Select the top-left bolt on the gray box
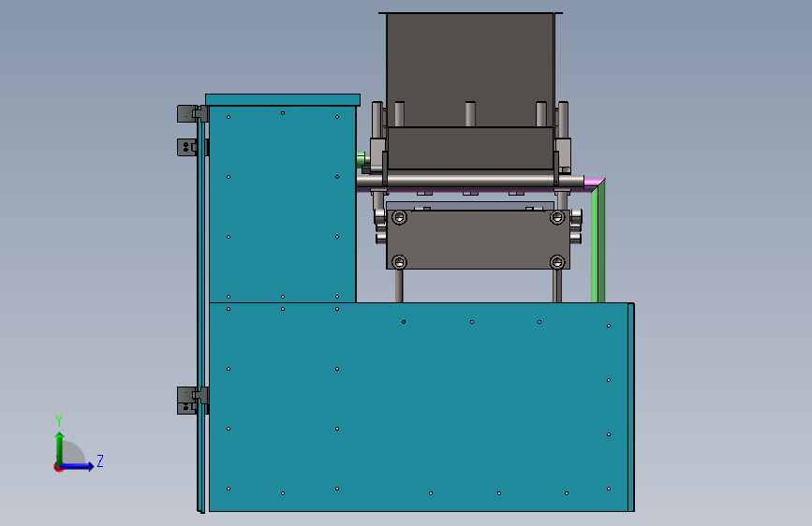 [399, 217]
